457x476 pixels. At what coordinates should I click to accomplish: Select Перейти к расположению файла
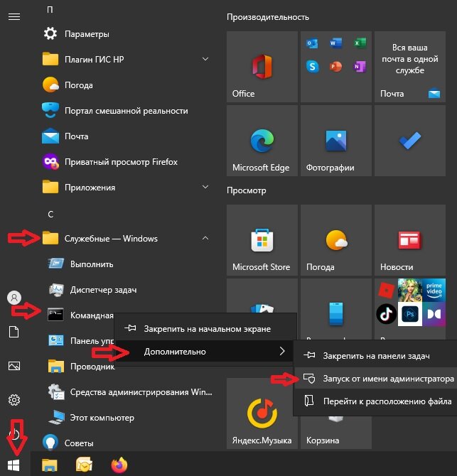click(x=375, y=401)
